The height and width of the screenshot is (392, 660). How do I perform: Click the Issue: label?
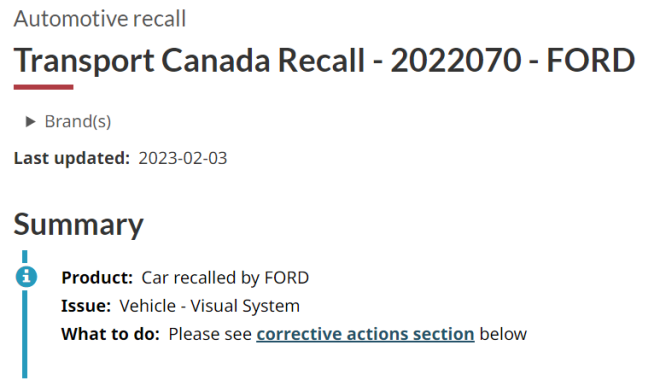point(86,306)
